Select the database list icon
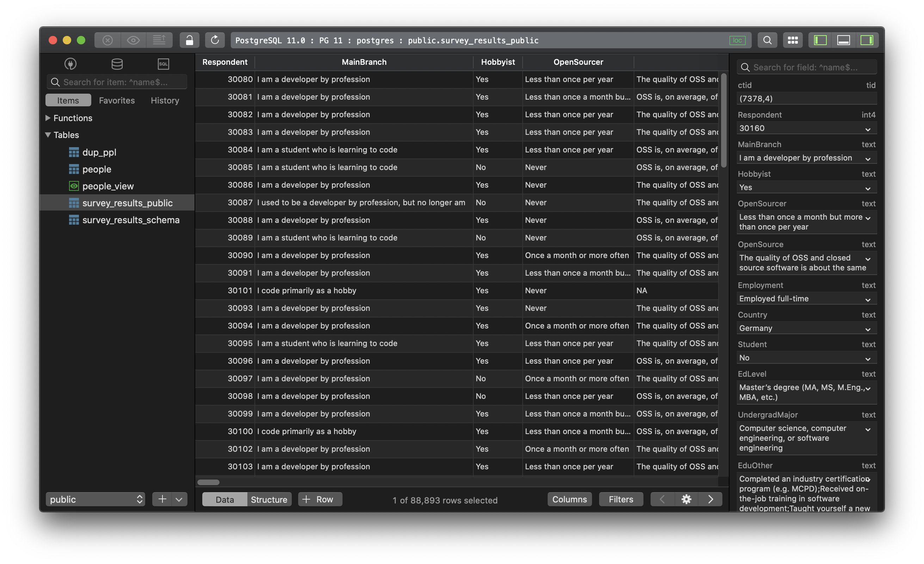Screen dimensions: 924x564 point(117,64)
